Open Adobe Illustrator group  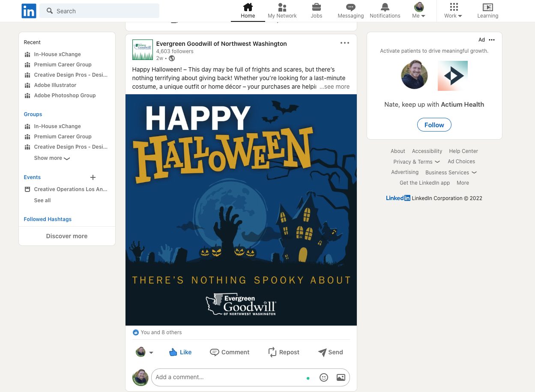55,85
